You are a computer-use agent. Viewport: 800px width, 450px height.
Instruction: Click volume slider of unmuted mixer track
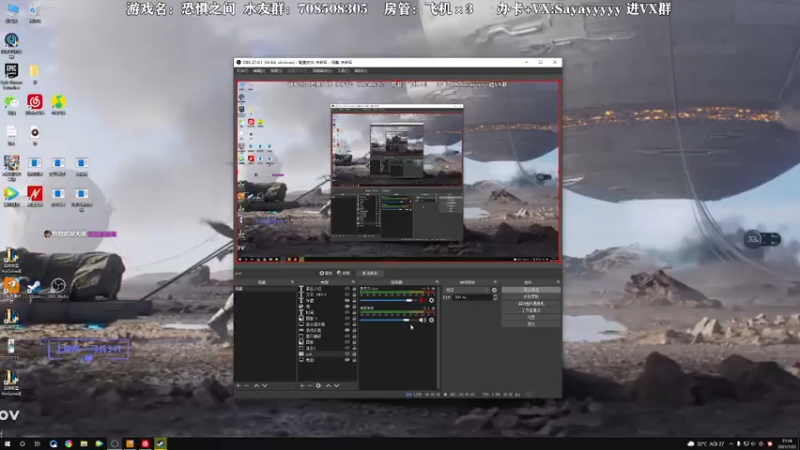tap(386, 320)
